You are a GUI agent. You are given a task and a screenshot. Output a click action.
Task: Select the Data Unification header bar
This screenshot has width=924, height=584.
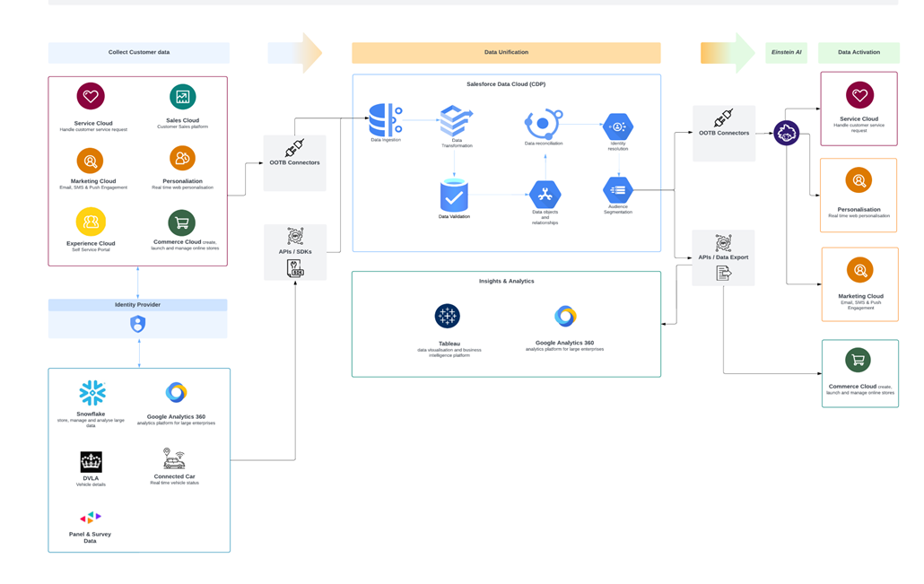coord(506,52)
